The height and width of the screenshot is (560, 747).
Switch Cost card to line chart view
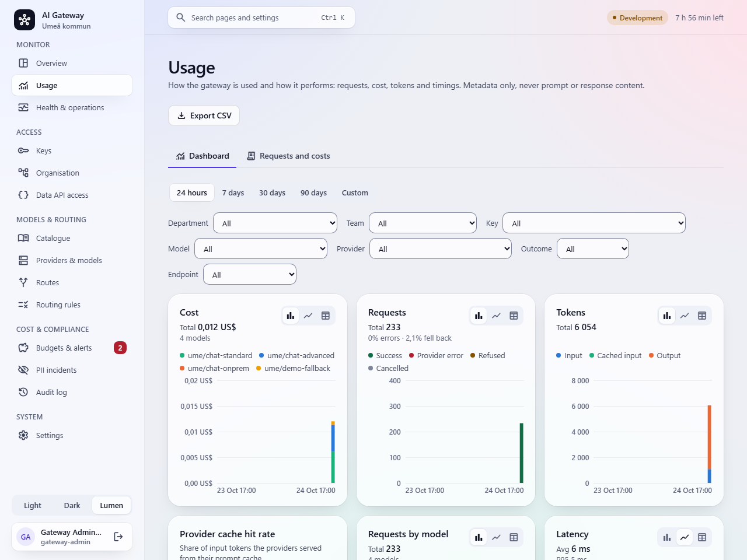[308, 316]
